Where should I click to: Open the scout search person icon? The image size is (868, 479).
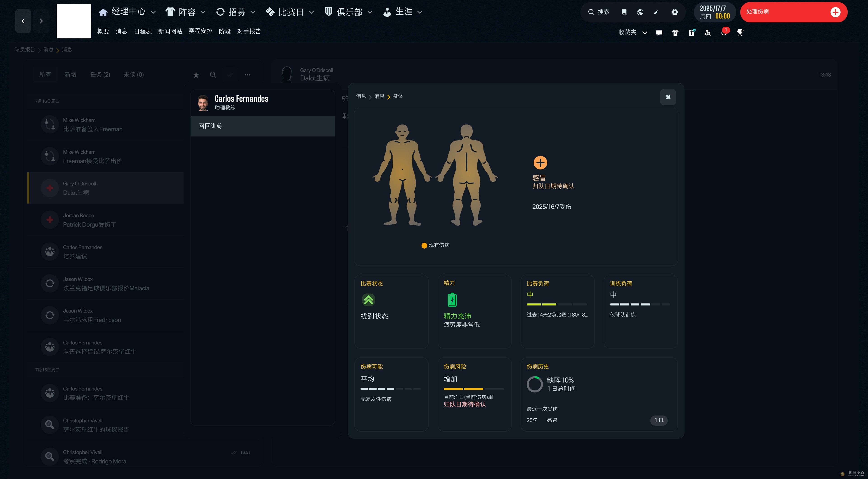coord(708,33)
